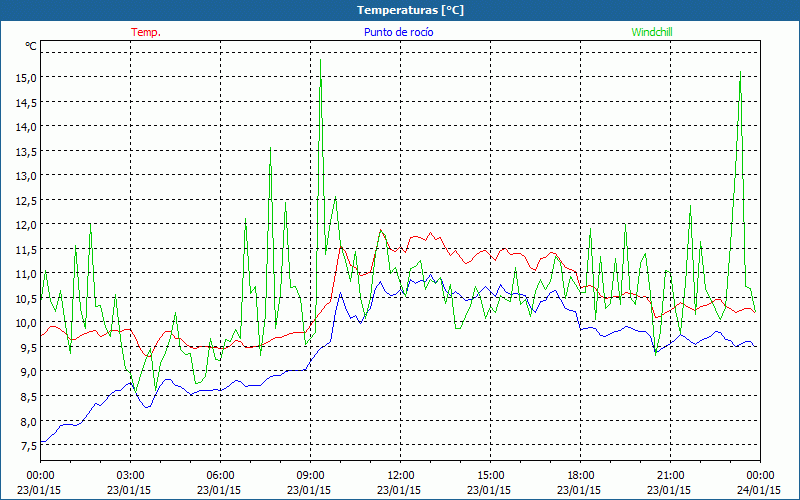Select the blue 'Punto de rocío' legend label
800x500 pixels.
coord(398,32)
